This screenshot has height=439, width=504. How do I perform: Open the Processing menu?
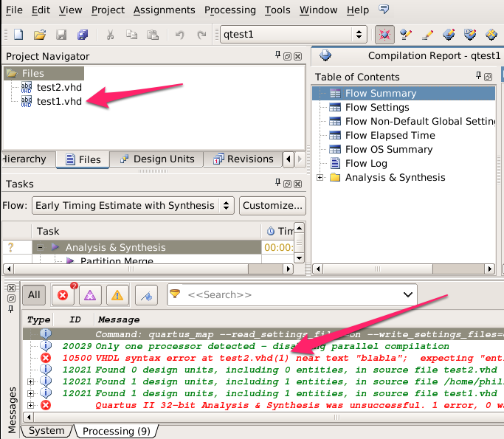pyautogui.click(x=230, y=10)
